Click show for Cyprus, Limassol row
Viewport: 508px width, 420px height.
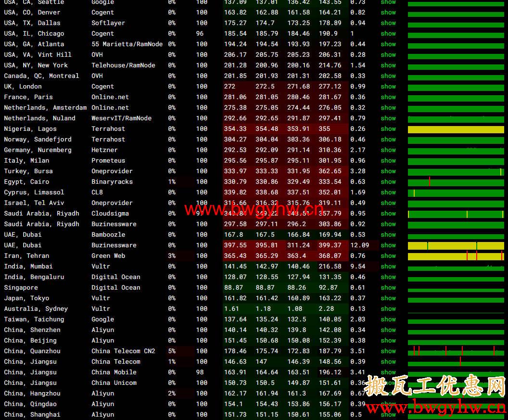click(388, 192)
